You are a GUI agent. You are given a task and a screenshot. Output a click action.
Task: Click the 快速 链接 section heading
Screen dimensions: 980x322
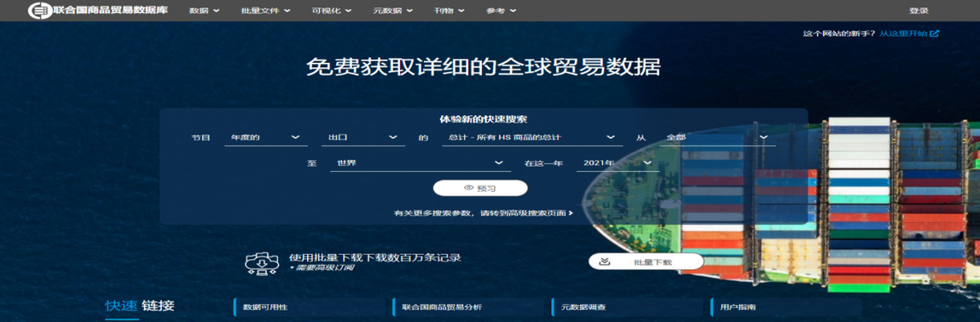tap(140, 306)
